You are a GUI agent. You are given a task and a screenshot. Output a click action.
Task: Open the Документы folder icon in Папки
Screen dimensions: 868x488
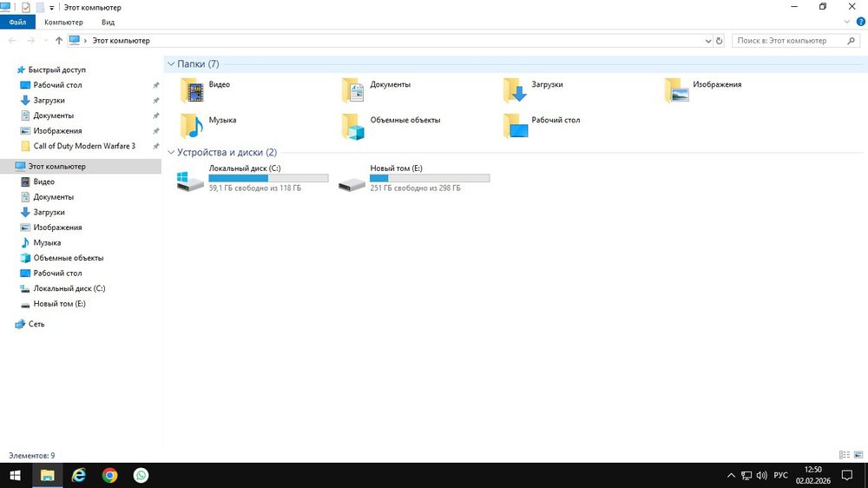352,91
